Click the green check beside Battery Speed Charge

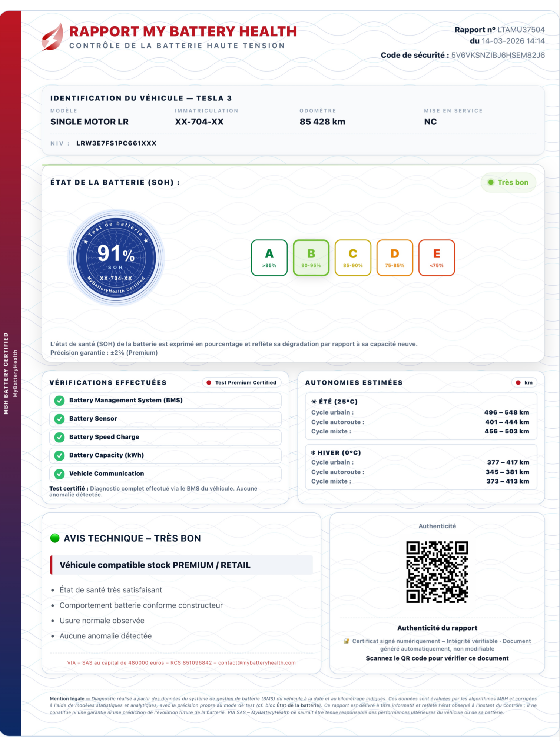tap(59, 437)
